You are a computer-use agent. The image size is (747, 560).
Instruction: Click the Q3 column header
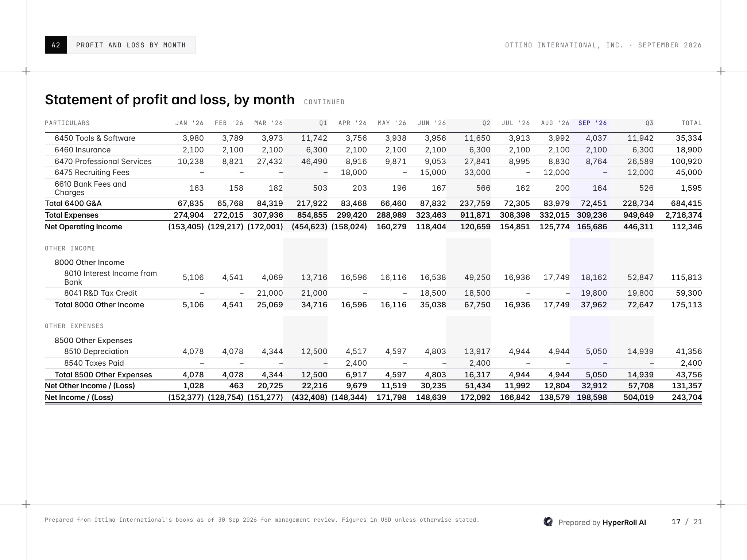[x=649, y=123]
